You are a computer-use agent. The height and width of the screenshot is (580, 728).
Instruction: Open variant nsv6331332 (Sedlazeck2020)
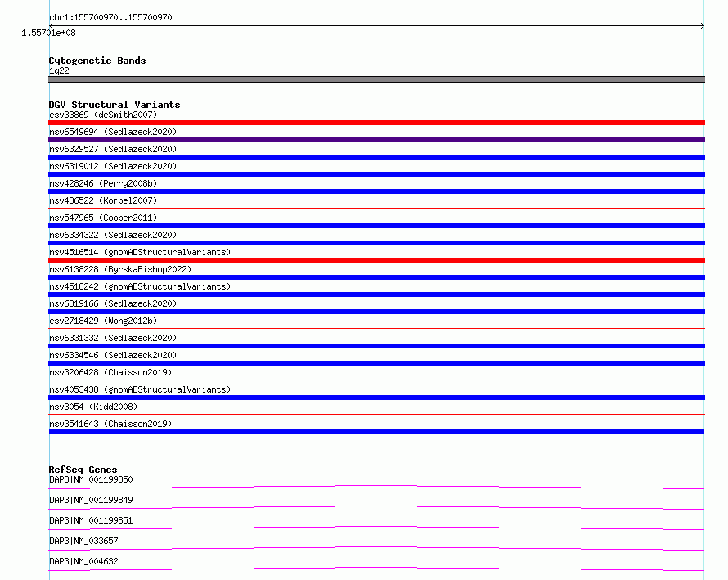[x=113, y=338]
